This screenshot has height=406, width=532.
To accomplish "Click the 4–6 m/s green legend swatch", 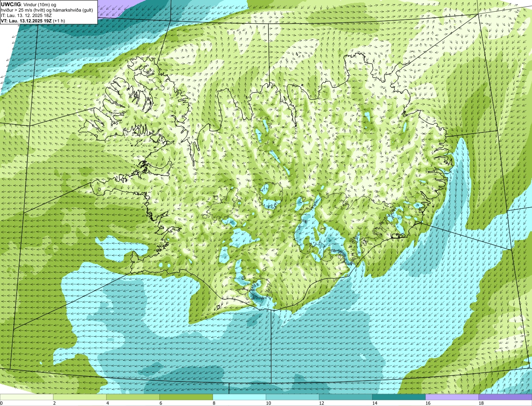I will 133,397.
